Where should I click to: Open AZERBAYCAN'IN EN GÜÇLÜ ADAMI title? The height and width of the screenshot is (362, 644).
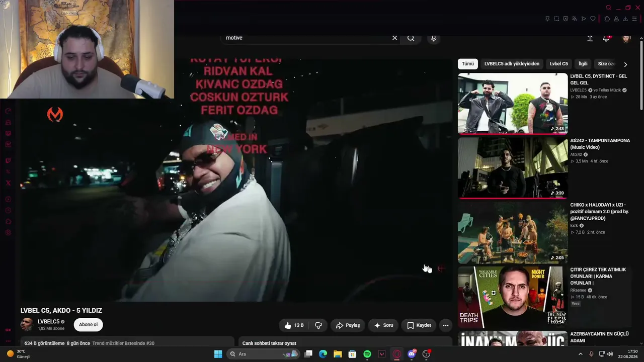tap(599, 337)
